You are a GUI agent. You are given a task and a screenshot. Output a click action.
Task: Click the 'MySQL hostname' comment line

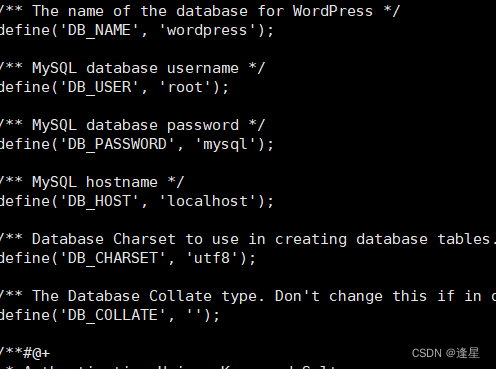pyautogui.click(x=92, y=182)
